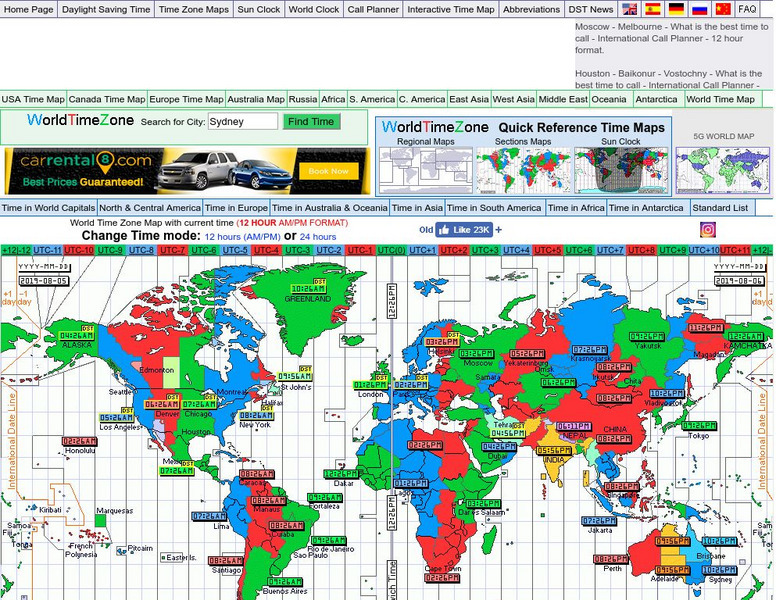The height and width of the screenshot is (600, 776).
Task: Open Time in World Capitals link
Action: coord(48,208)
